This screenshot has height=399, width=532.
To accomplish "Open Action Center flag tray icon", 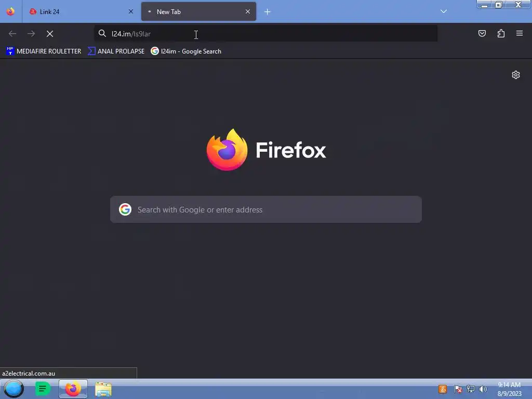I will (x=458, y=389).
